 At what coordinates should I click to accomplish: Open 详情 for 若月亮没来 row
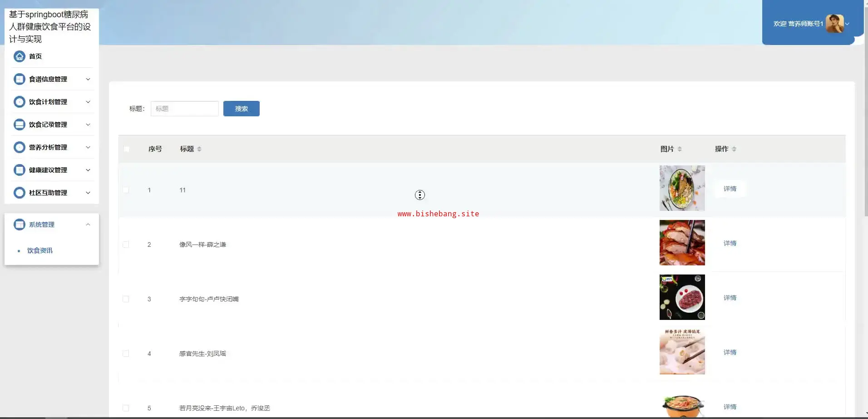tap(730, 407)
